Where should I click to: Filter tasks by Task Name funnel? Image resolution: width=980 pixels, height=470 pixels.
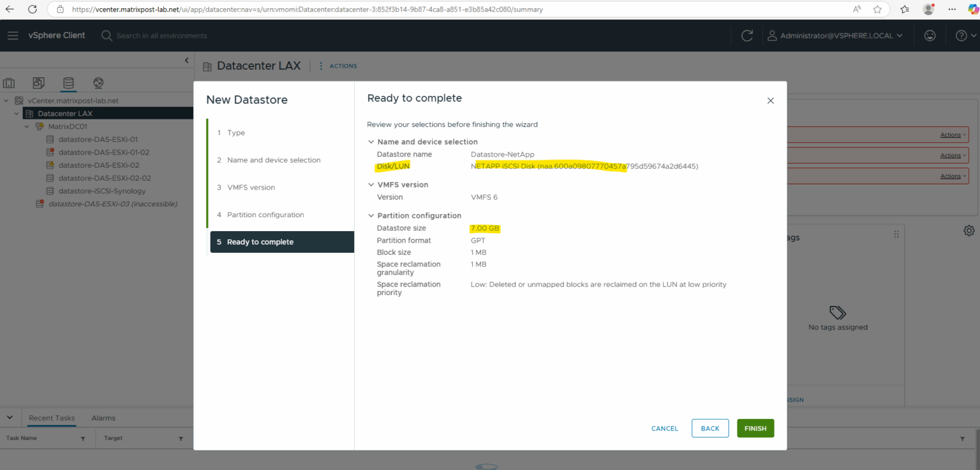coord(82,438)
